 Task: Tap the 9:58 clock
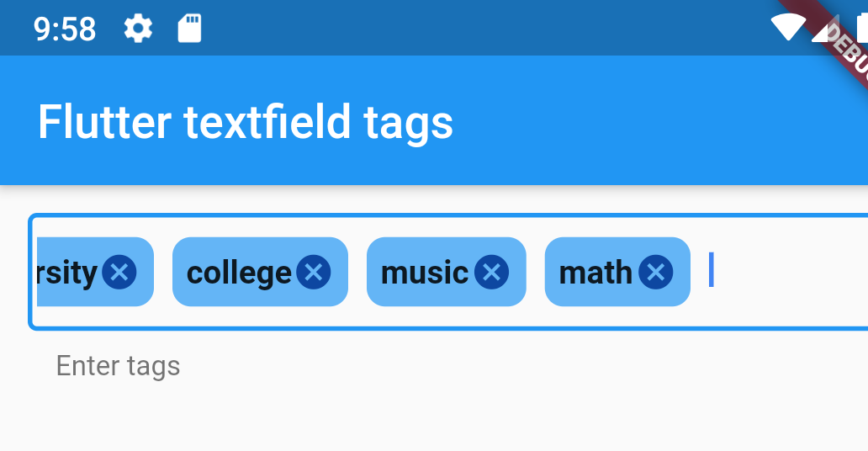65,29
